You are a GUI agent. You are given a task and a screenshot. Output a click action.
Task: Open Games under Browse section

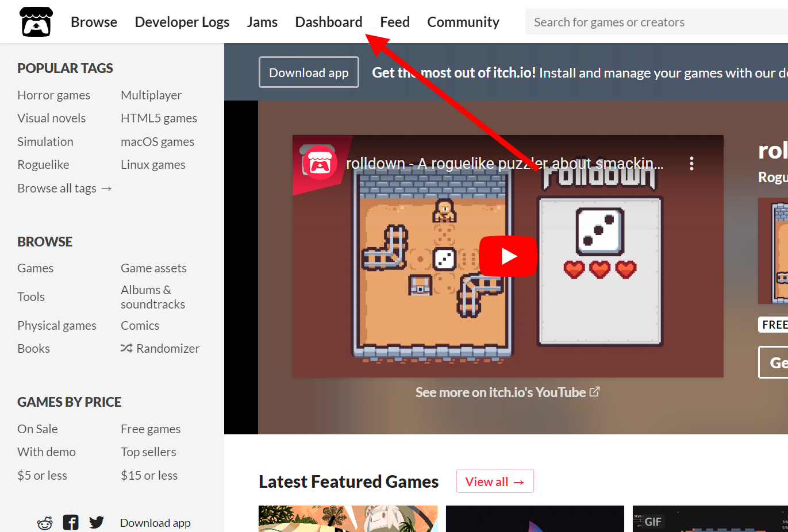coord(35,268)
